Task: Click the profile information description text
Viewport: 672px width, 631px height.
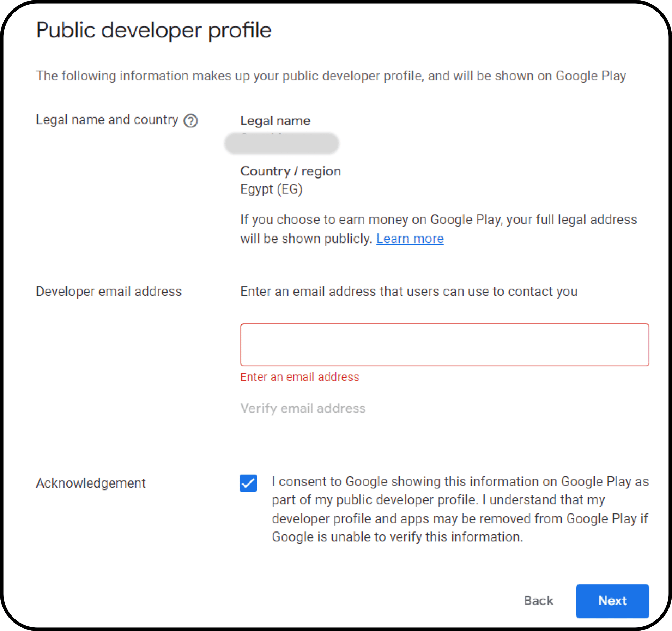Action: [331, 75]
